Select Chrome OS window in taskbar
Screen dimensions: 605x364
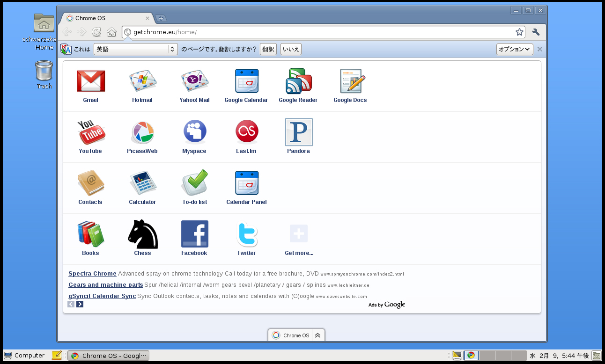(108, 356)
